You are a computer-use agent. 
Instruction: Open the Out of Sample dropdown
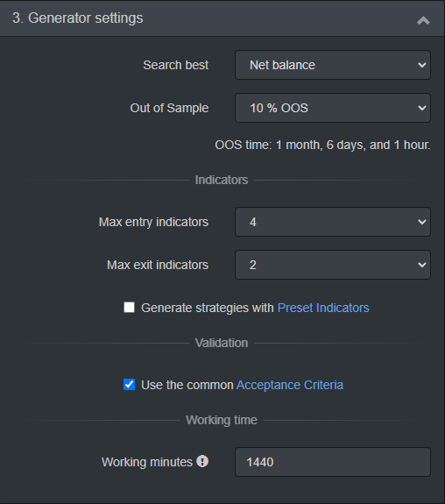pos(333,108)
